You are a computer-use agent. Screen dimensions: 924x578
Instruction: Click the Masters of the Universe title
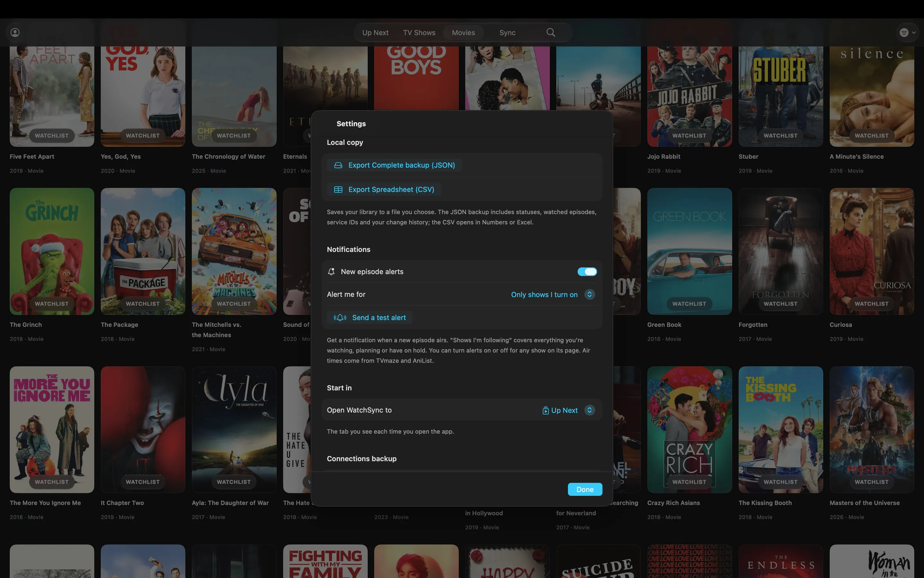864,503
